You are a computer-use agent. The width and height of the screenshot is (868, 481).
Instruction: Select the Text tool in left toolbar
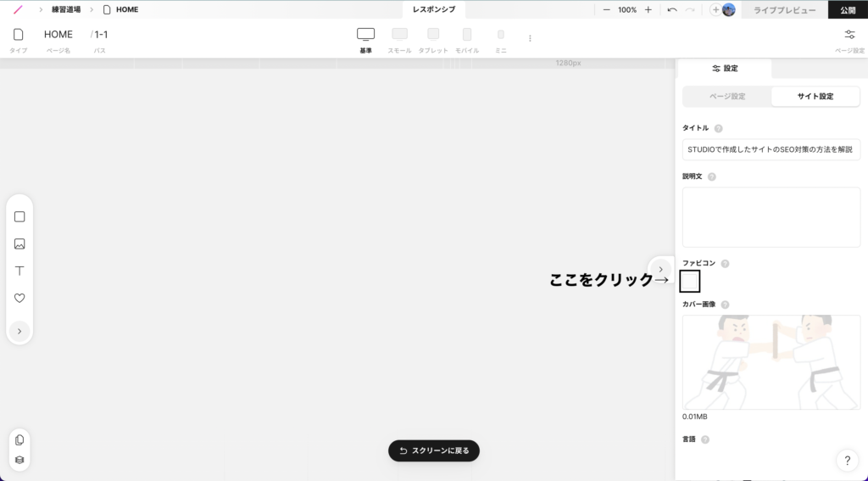click(19, 271)
